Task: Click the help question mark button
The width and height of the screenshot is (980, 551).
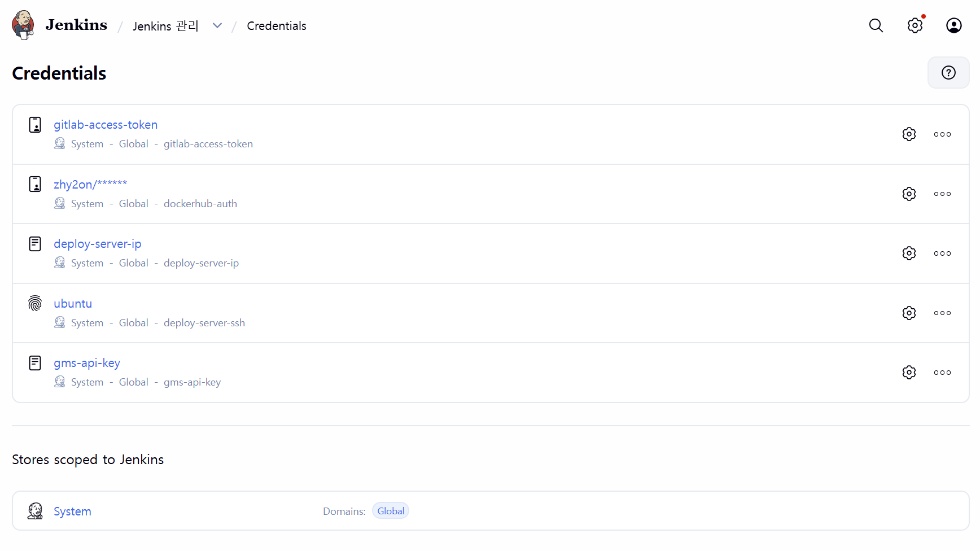Action: (x=948, y=73)
